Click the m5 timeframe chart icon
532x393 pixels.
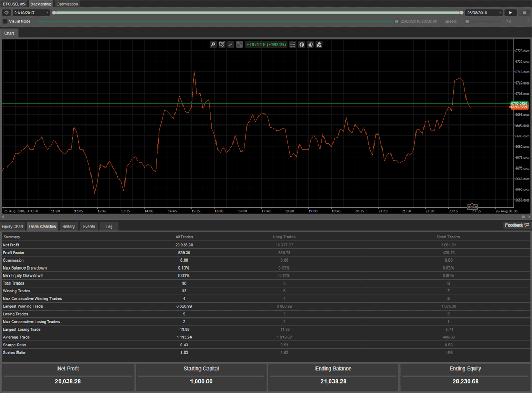(239, 45)
